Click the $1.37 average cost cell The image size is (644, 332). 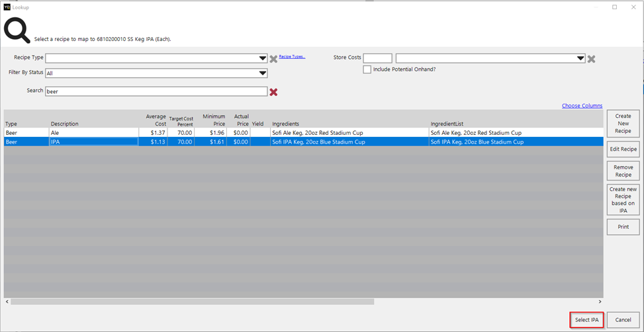153,132
